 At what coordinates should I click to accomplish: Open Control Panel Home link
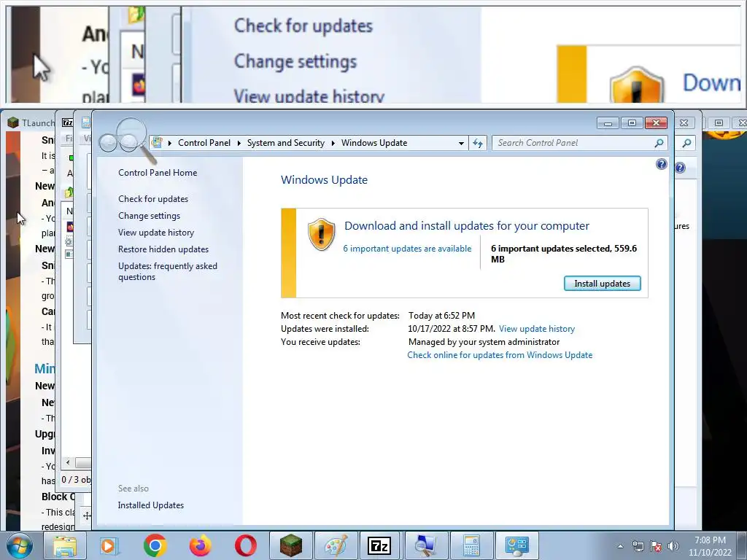coord(158,172)
